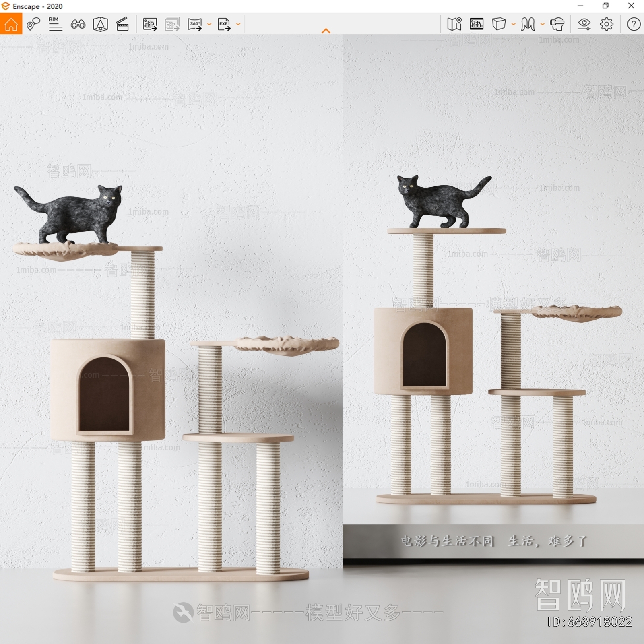Image resolution: width=644 pixels, height=644 pixels.
Task: Open the Help question mark
Action: point(634,24)
